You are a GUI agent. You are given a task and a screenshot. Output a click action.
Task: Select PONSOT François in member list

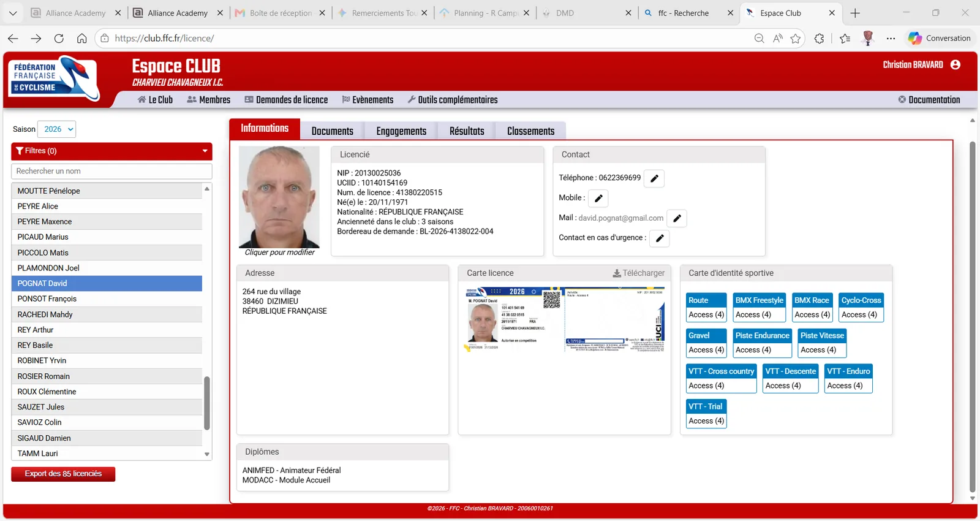tap(107, 299)
